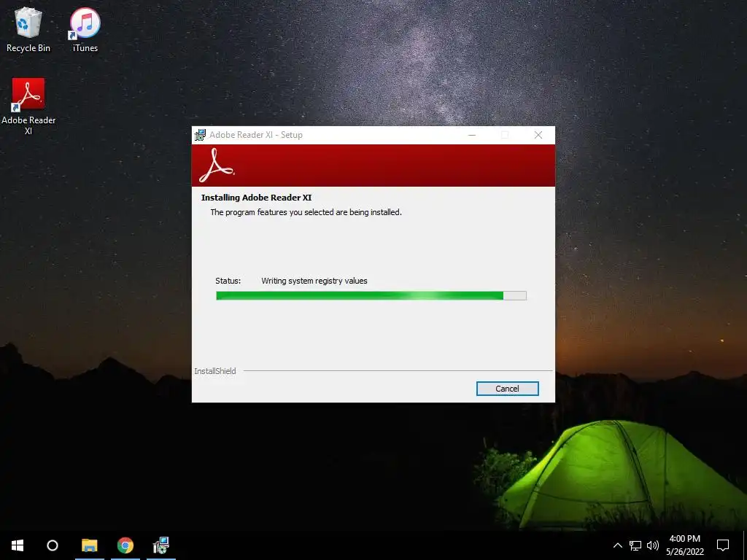Click the installer icon in the Setup title bar
This screenshot has width=747, height=560.
tap(200, 135)
